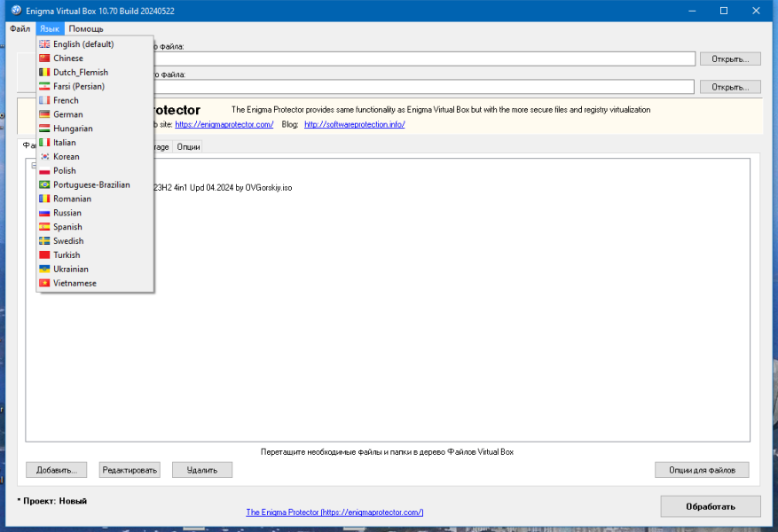Click the United Kingdom flag icon for English
778x532 pixels.
[44, 44]
